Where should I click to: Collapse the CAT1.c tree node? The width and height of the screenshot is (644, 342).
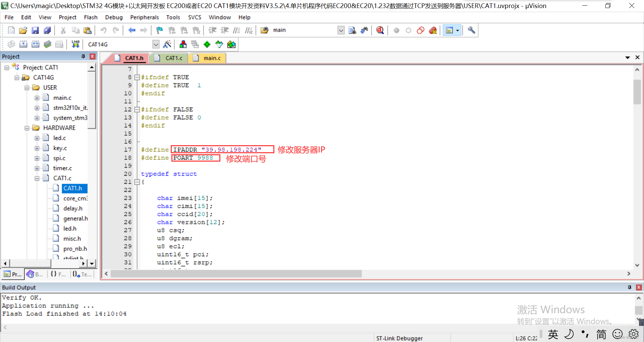coord(37,178)
